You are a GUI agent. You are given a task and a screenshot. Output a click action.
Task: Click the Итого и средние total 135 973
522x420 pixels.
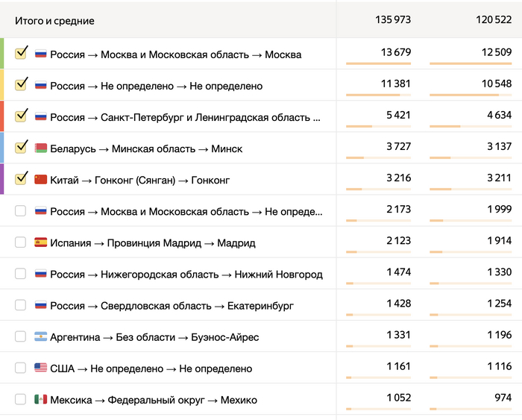click(393, 20)
